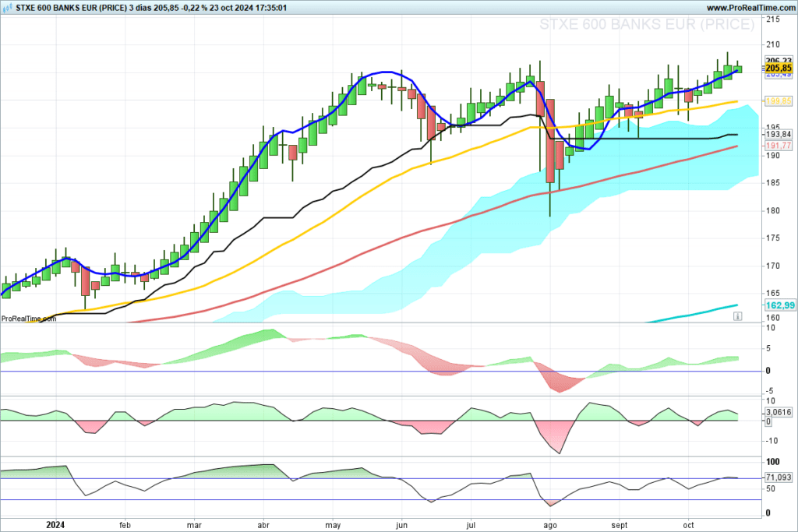This screenshot has height=532, width=798.
Task: Click the 210 price axis label
Action: (x=773, y=44)
